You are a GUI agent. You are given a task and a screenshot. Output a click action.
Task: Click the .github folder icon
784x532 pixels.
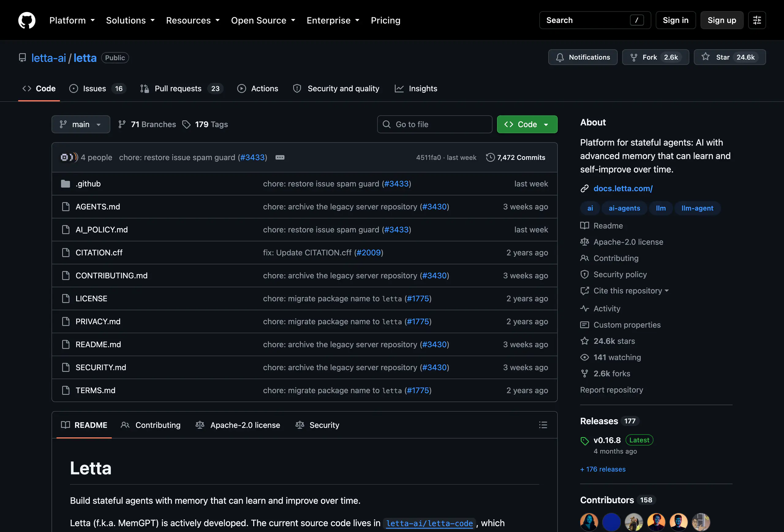[66, 184]
